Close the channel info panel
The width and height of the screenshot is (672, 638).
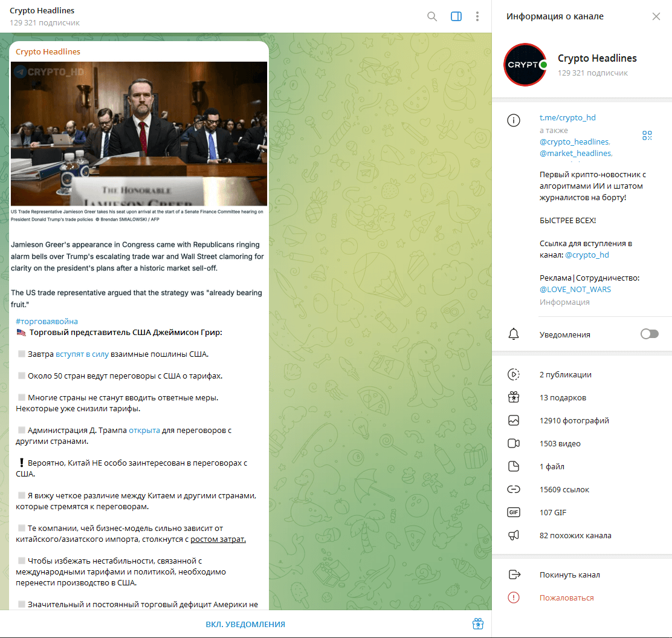click(656, 16)
